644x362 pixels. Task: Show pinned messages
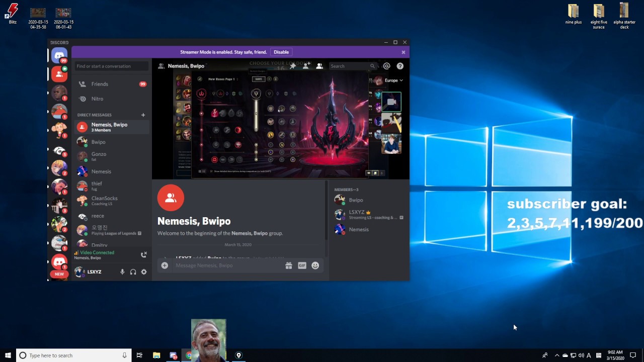click(x=293, y=66)
